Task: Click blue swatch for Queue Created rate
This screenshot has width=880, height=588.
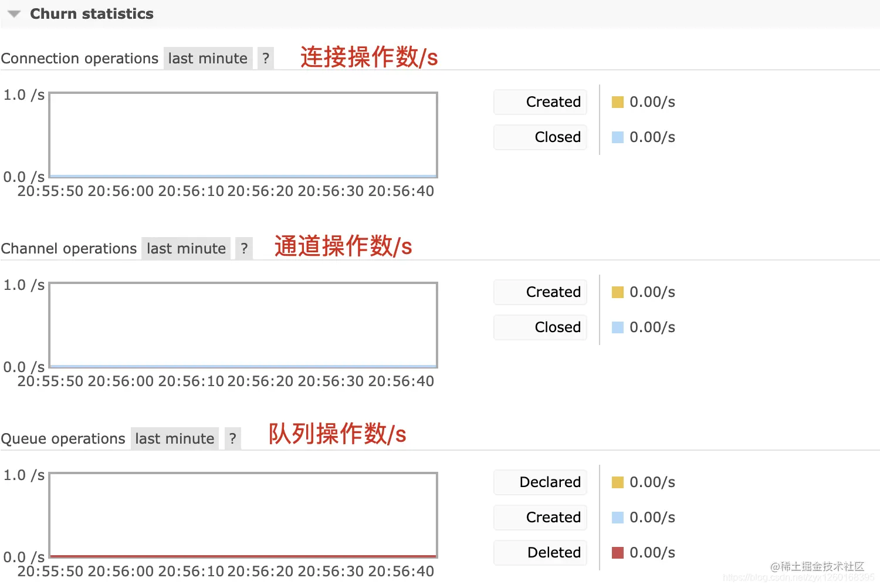Action: pyautogui.click(x=617, y=518)
